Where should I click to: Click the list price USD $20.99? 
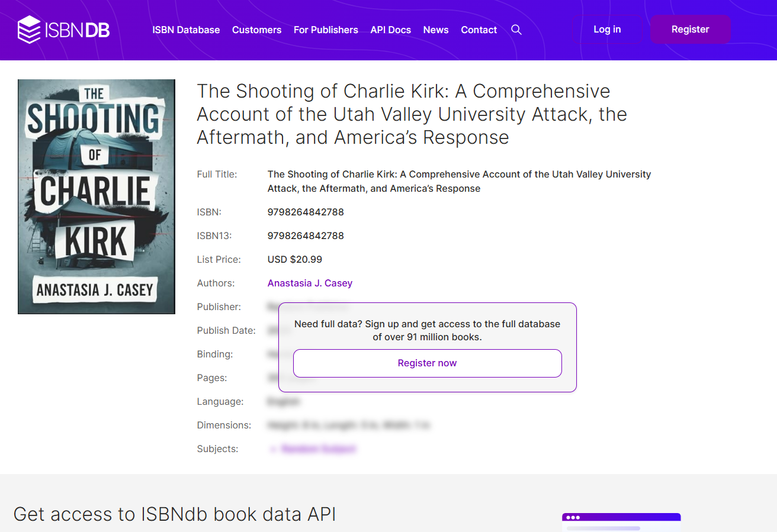(295, 259)
